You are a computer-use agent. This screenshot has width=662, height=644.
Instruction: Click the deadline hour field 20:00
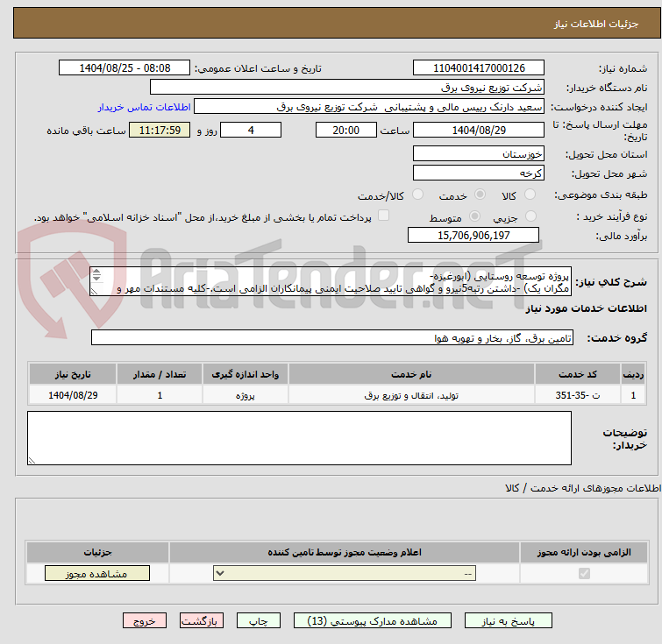345,130
